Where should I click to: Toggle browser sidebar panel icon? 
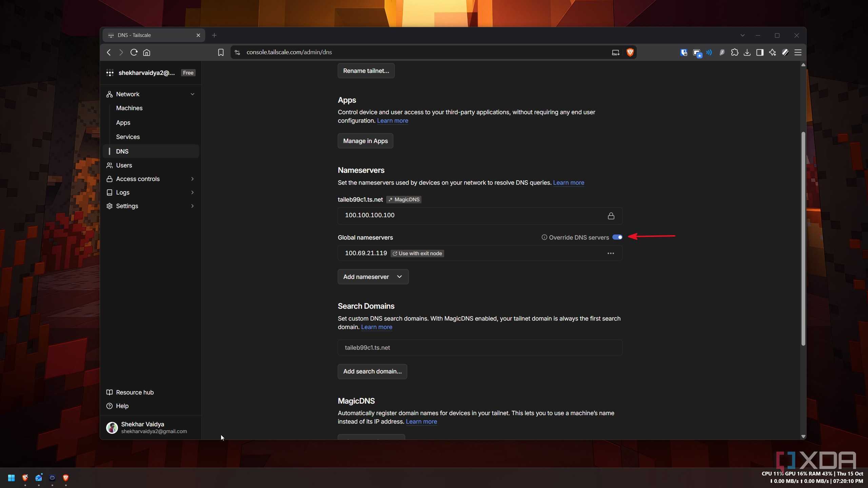760,52
